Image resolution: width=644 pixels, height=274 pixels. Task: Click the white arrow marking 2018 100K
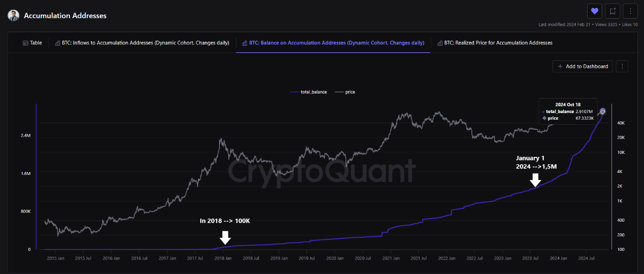tap(225, 237)
